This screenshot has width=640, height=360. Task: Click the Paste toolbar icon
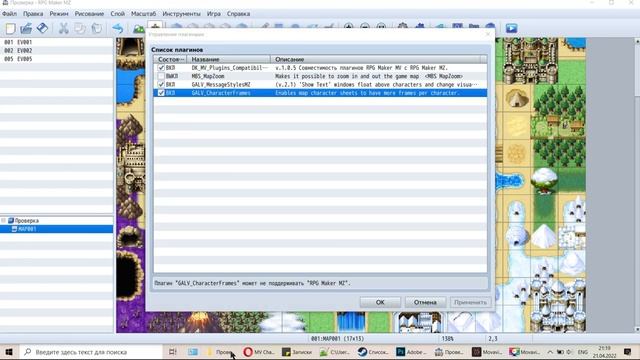(x=96, y=28)
